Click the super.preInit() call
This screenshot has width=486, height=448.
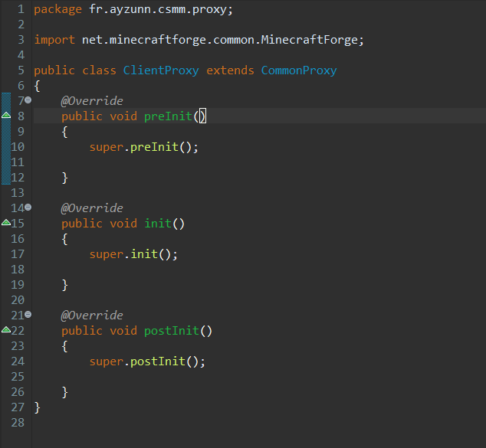coord(143,146)
